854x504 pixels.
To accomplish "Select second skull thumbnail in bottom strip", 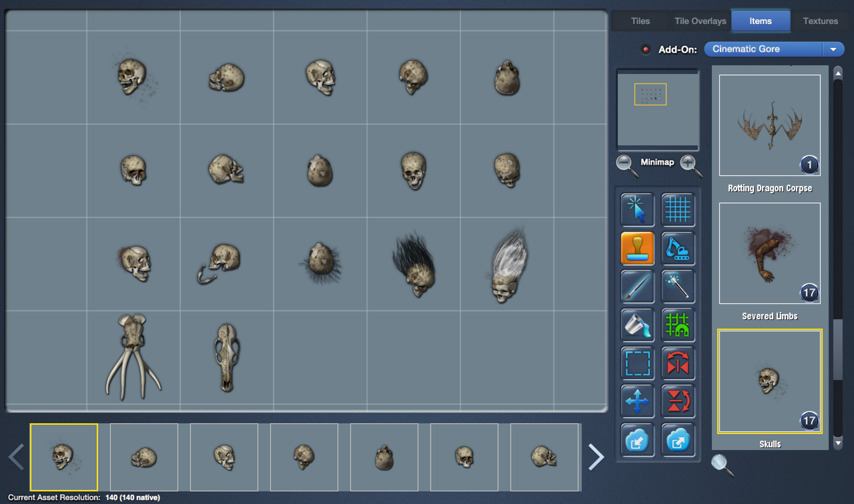I will coord(144,457).
